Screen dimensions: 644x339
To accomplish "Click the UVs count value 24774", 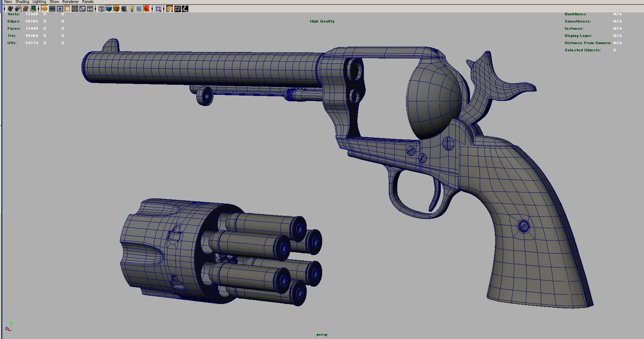I will (32, 43).
